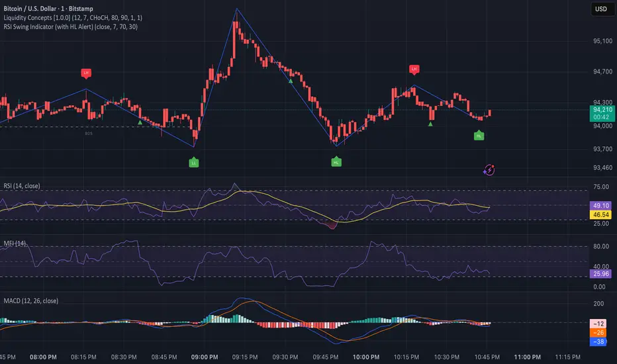Click the green LL swing marker

pyautogui.click(x=193, y=162)
